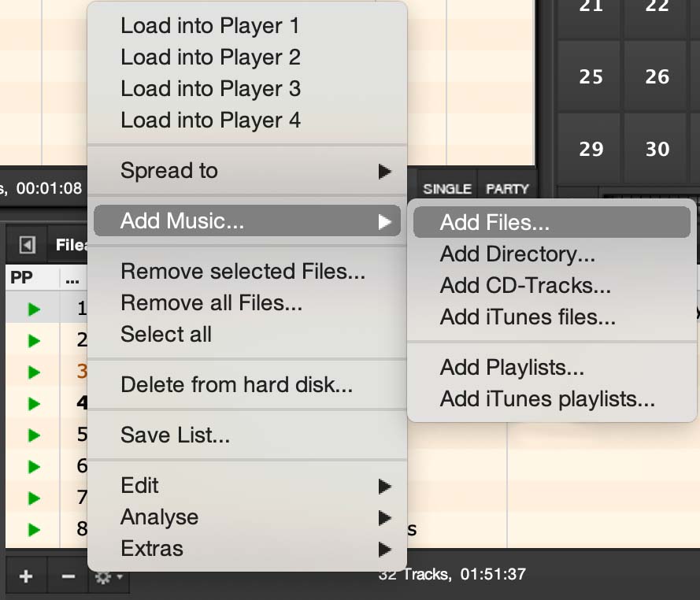Viewport: 700px width, 600px height.
Task: Click the plus button to add tracks
Action: click(26, 576)
